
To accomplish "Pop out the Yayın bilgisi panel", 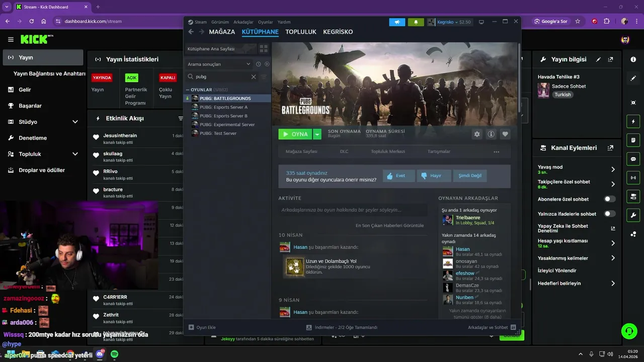I will coord(610,59).
